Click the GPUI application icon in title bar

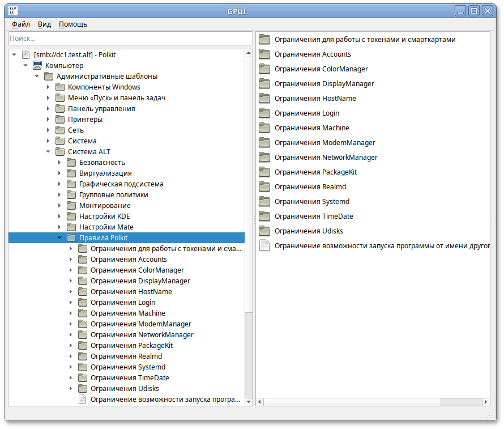tap(14, 10)
